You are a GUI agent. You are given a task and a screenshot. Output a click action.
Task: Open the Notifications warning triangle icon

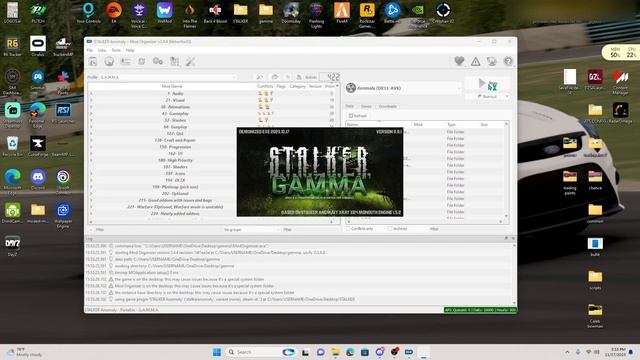coord(476,61)
